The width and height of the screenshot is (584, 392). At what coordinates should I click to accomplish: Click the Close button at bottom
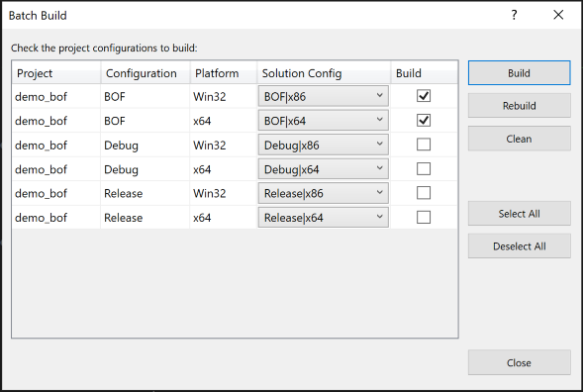point(520,362)
